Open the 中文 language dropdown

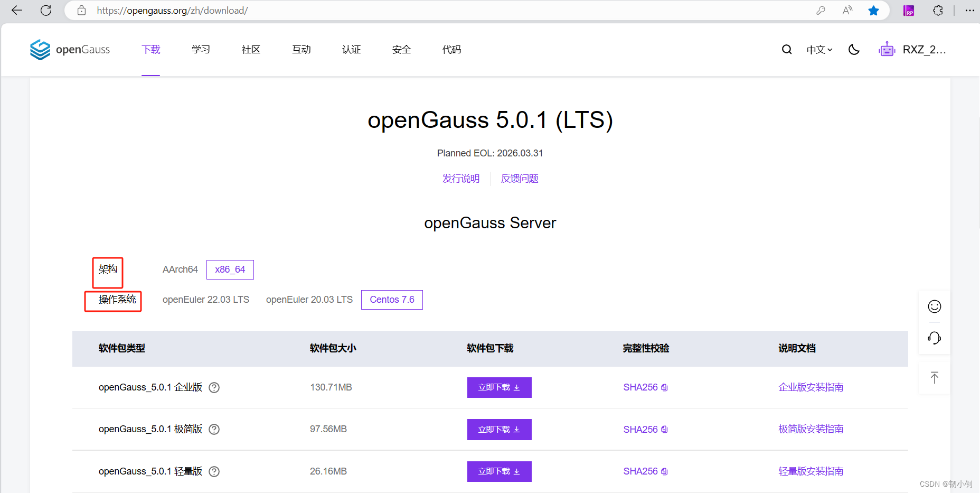818,49
